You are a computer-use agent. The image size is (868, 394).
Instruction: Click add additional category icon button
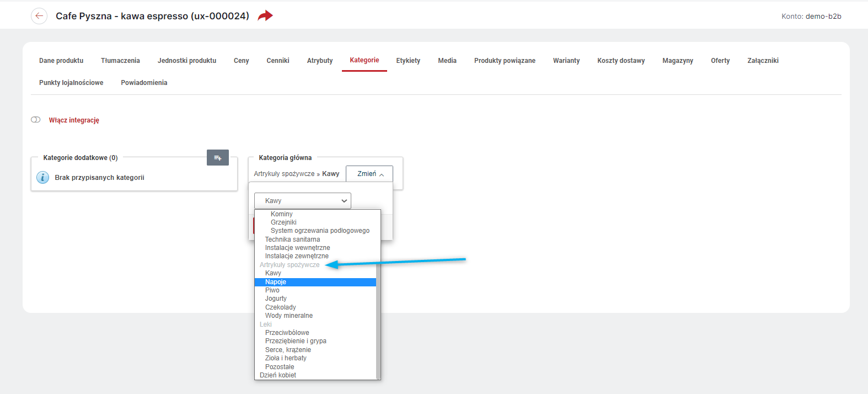click(x=218, y=158)
